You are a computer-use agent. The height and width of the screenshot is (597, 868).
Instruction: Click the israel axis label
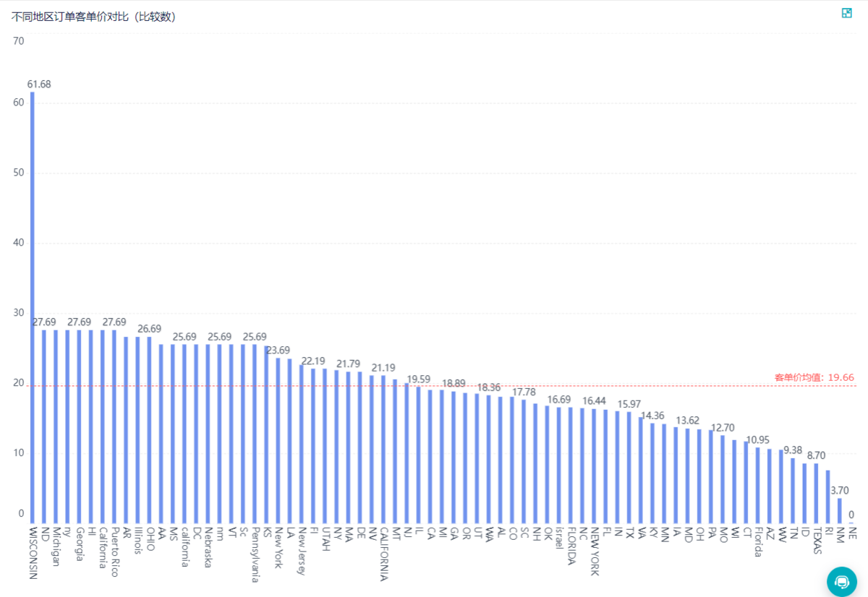tap(558, 538)
